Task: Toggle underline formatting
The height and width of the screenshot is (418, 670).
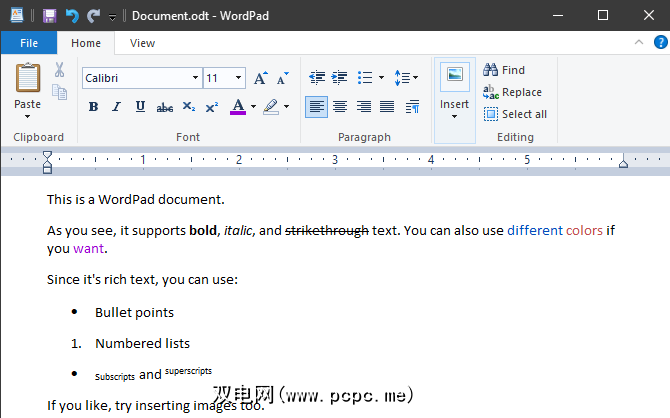Action: [140, 107]
